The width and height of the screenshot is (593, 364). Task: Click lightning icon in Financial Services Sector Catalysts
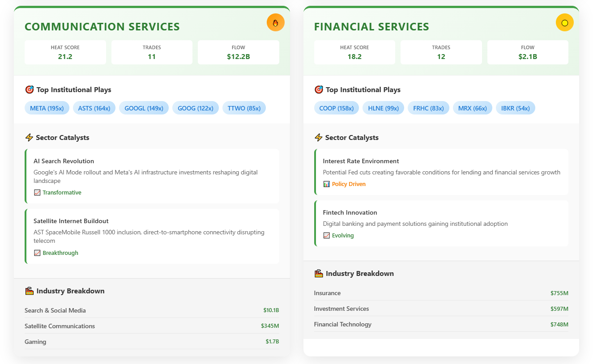coord(319,138)
